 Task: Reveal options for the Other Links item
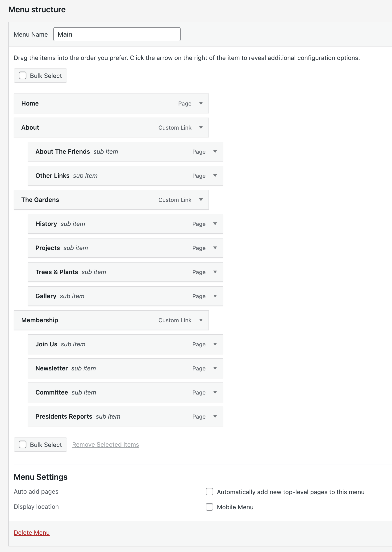pyautogui.click(x=215, y=176)
